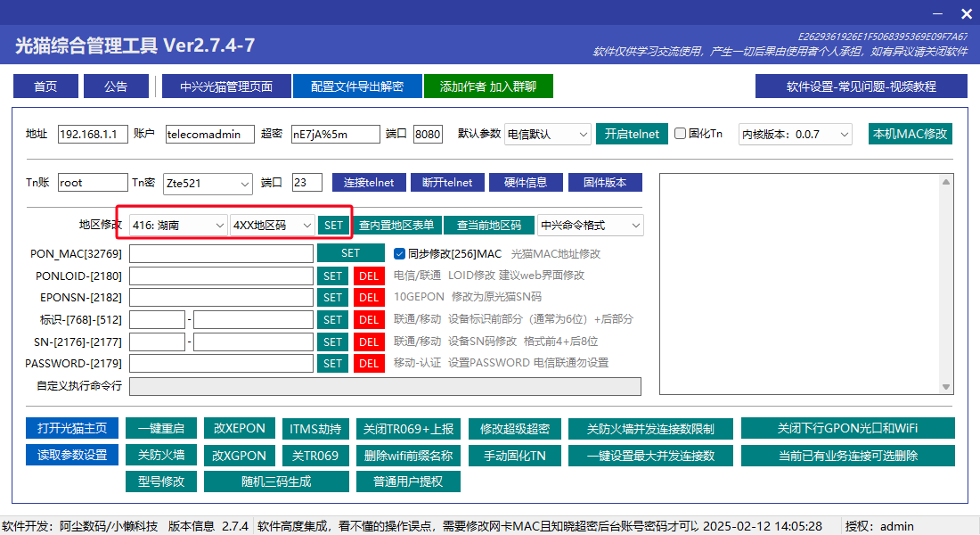Click DEL for PONLOID-[2180]

click(369, 276)
